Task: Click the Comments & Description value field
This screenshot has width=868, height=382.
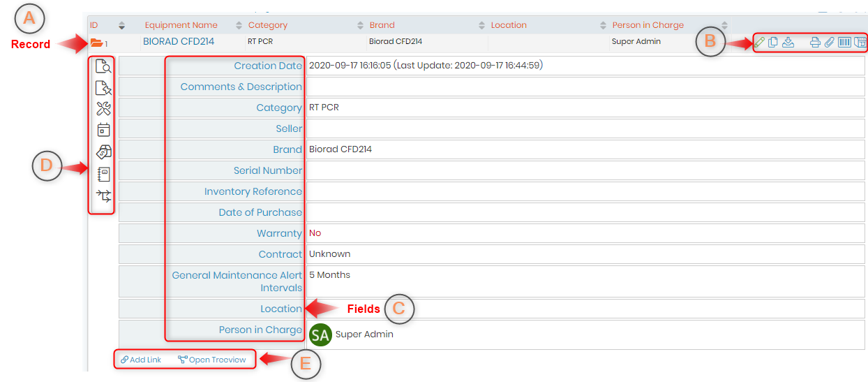Action: 585,87
